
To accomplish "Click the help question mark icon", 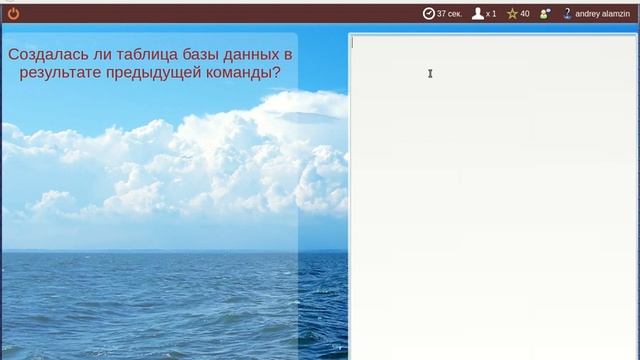I will pyautogui.click(x=567, y=13).
